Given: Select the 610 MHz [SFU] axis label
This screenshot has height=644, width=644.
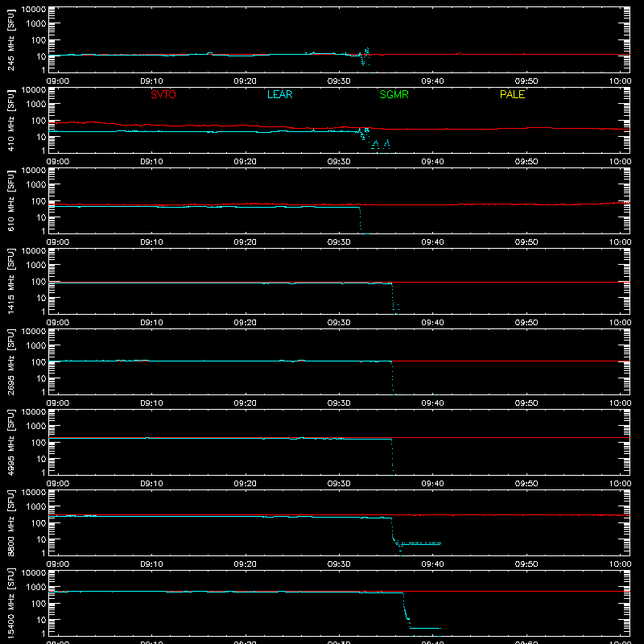Looking at the screenshot, I should 11,200.
